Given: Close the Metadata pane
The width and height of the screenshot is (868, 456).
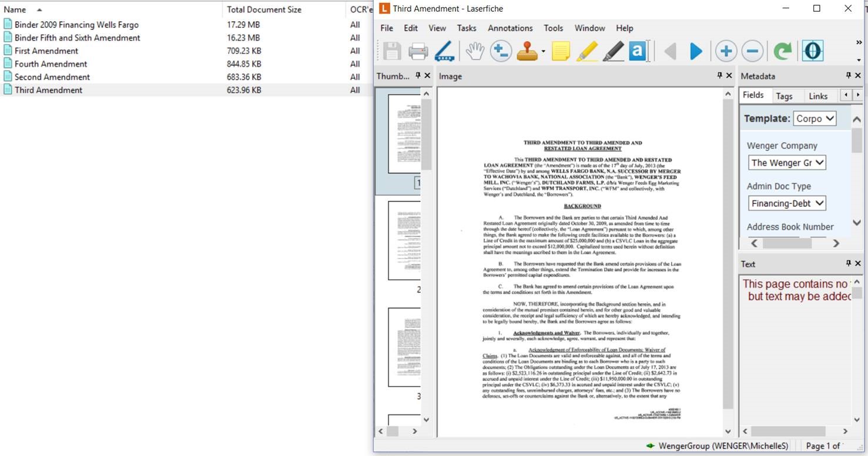Looking at the screenshot, I should [858, 76].
